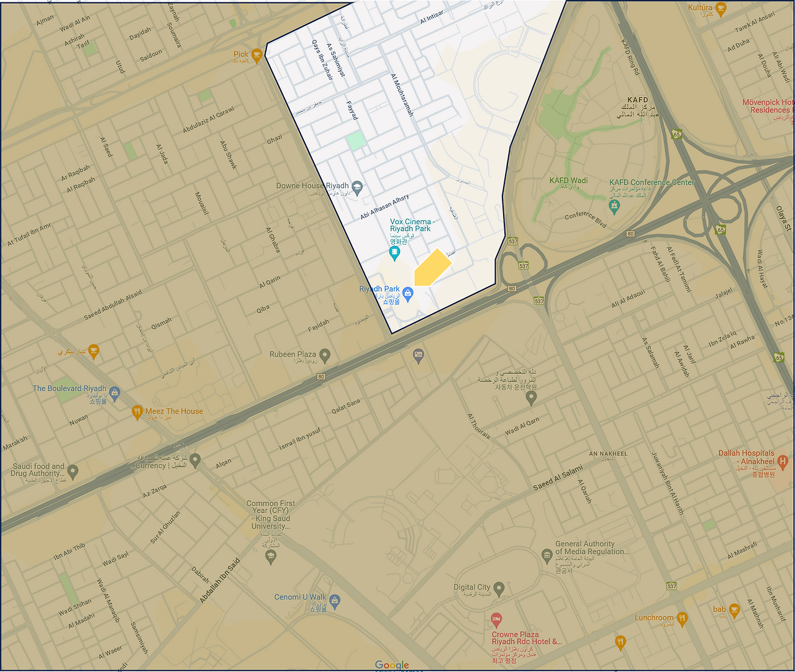Open the Cenomi U Walk label
The width and height of the screenshot is (795, 672).
pyautogui.click(x=300, y=597)
